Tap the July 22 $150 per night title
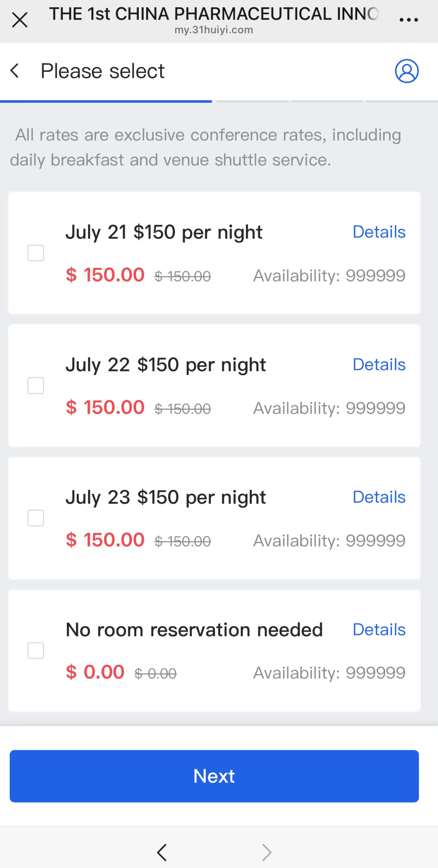This screenshot has height=868, width=438. coord(165,365)
